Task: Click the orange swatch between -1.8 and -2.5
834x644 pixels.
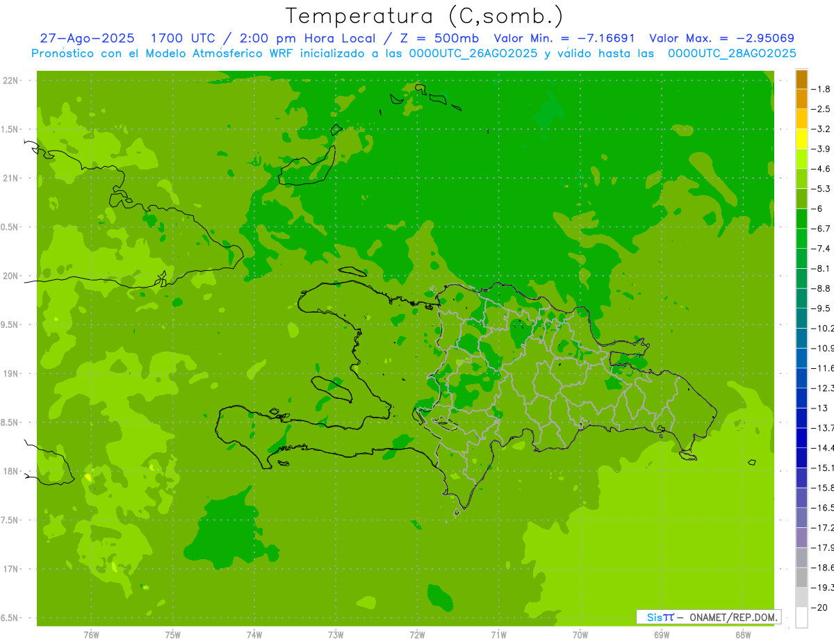Action: [801, 99]
